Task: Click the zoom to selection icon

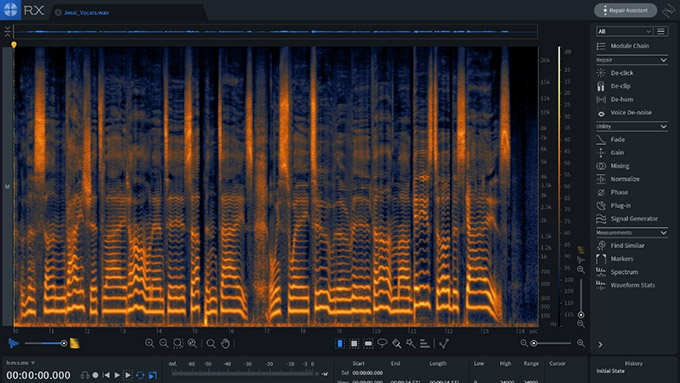Action: pyautogui.click(x=178, y=344)
